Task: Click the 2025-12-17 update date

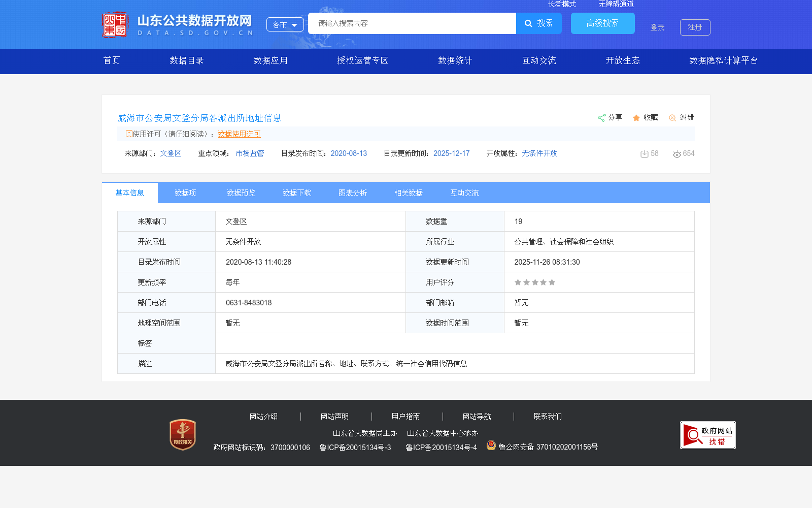Action: point(452,153)
